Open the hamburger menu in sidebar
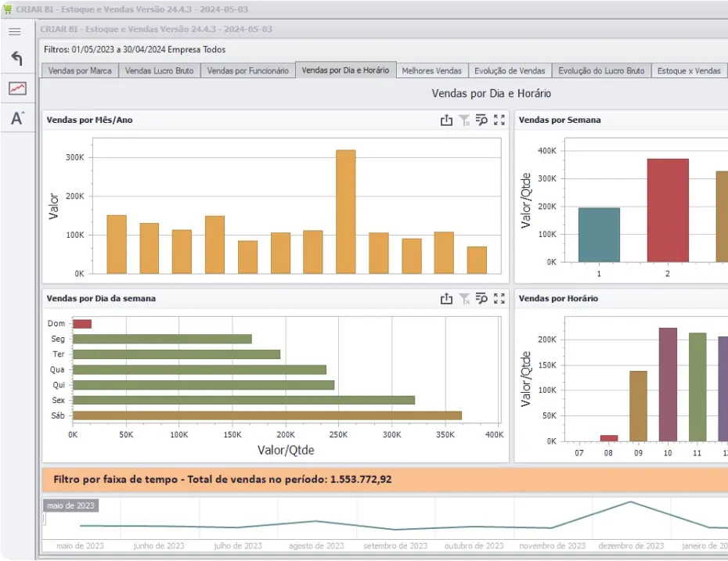 click(15, 31)
